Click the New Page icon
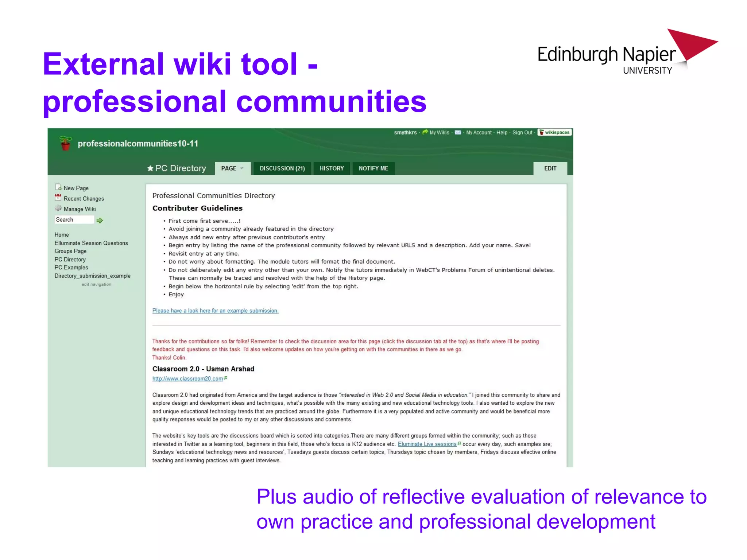747x560 pixels. click(58, 187)
